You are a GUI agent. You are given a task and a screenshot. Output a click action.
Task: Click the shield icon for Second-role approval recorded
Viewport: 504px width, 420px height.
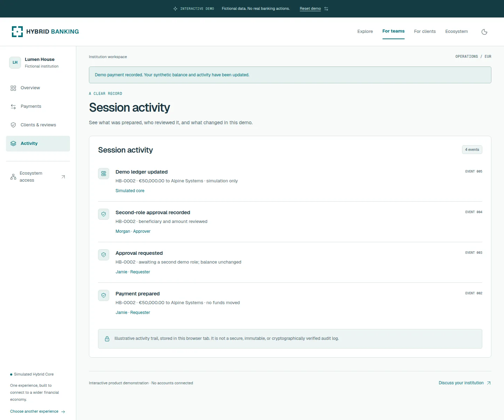click(104, 214)
